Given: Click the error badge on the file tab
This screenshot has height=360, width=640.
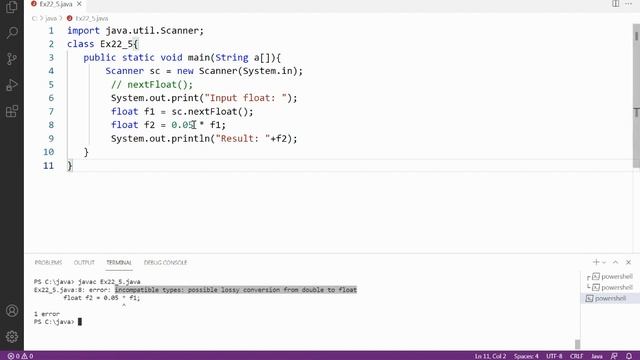Looking at the screenshot, I should [x=34, y=4].
